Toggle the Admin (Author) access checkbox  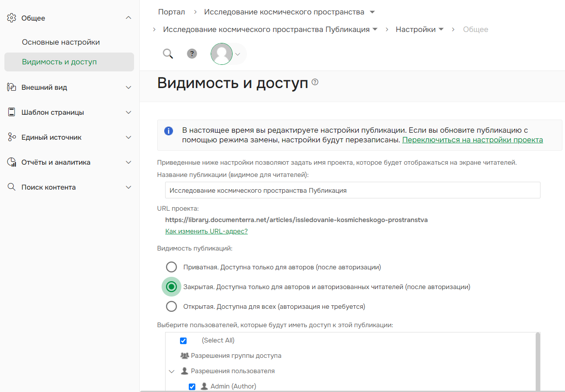click(192, 386)
